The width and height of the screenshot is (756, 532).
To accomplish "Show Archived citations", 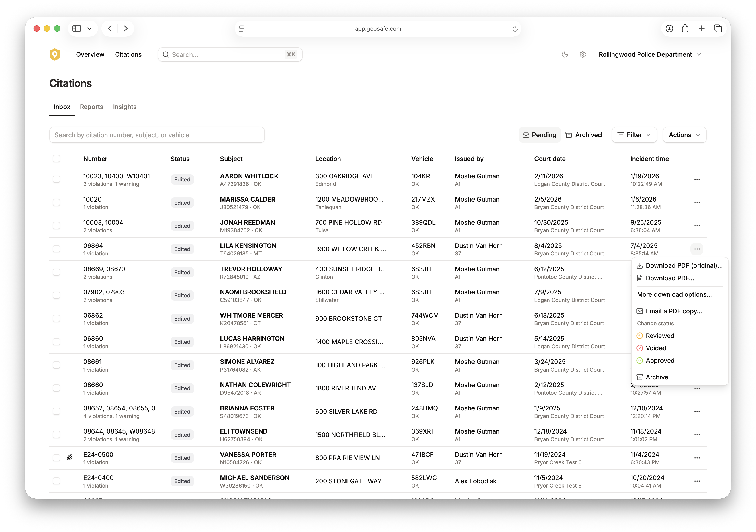I will coord(584,135).
